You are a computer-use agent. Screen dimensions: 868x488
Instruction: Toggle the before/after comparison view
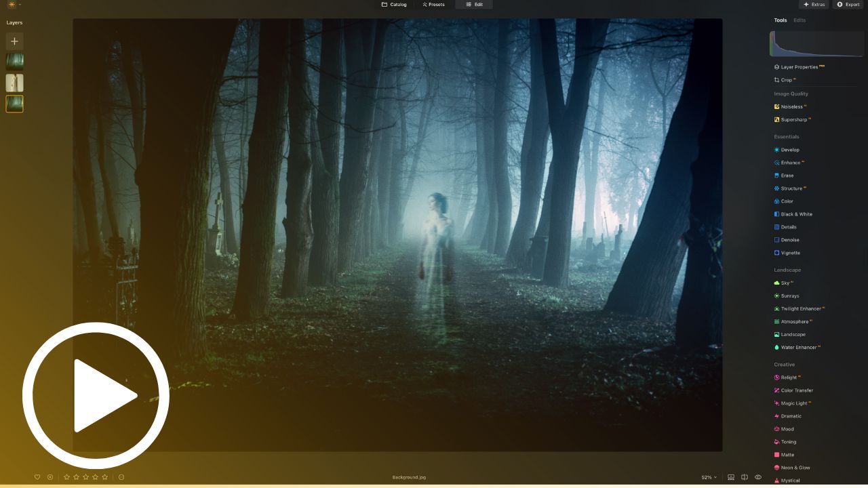(x=745, y=476)
